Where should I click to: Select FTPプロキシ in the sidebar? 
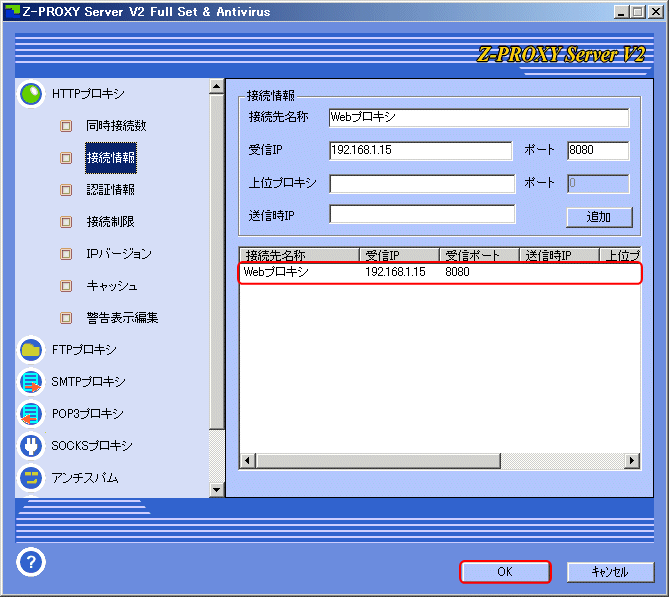point(84,349)
